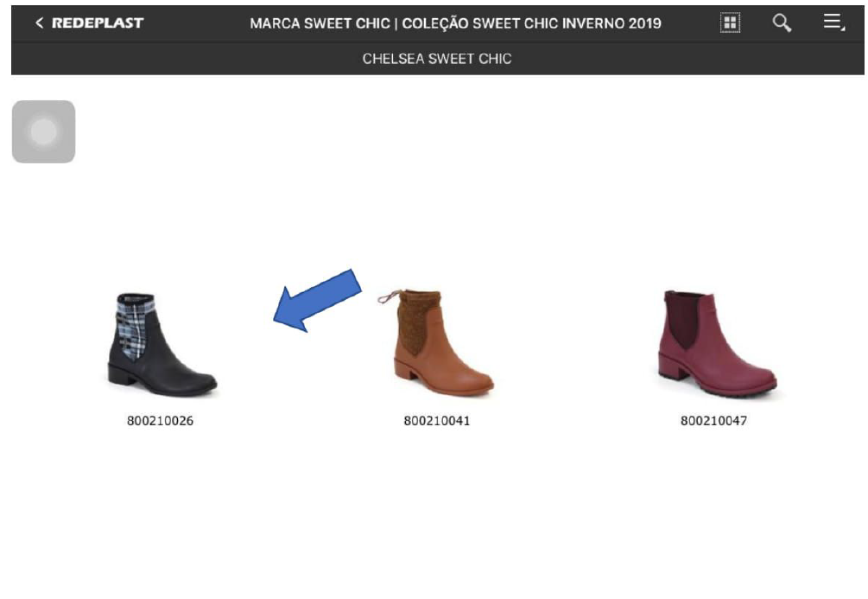Expand the small triangle beside menu icon

click(843, 28)
